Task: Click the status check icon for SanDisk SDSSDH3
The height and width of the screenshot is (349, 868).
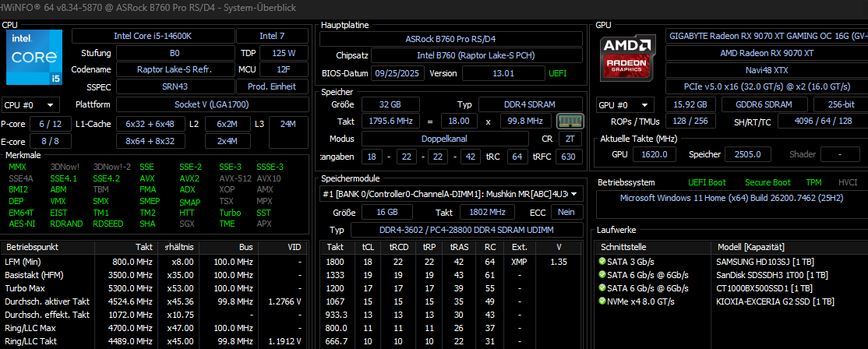Action: click(602, 275)
